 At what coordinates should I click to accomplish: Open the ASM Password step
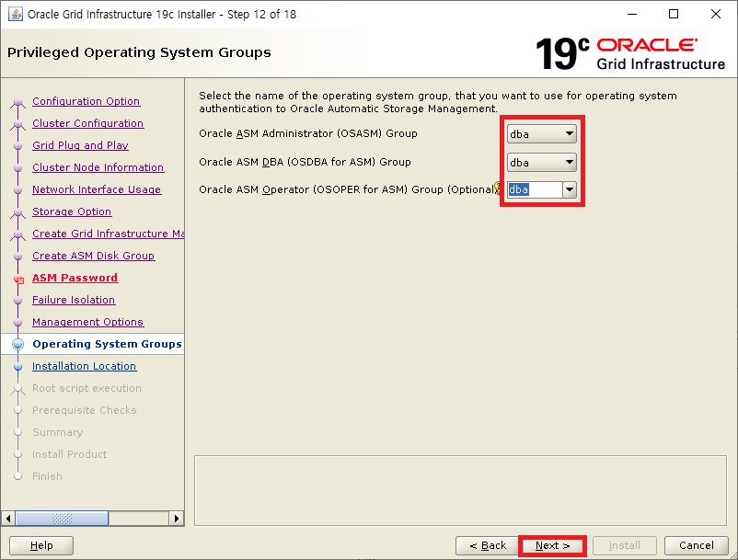pyautogui.click(x=75, y=278)
